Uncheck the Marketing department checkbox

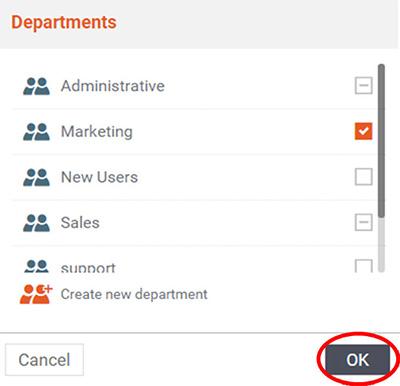[363, 131]
